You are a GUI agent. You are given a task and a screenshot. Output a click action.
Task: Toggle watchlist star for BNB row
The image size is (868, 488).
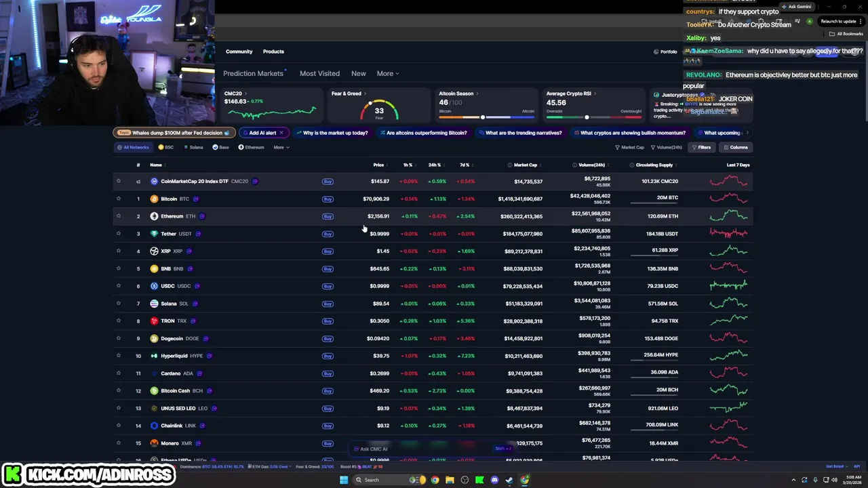[x=119, y=268]
